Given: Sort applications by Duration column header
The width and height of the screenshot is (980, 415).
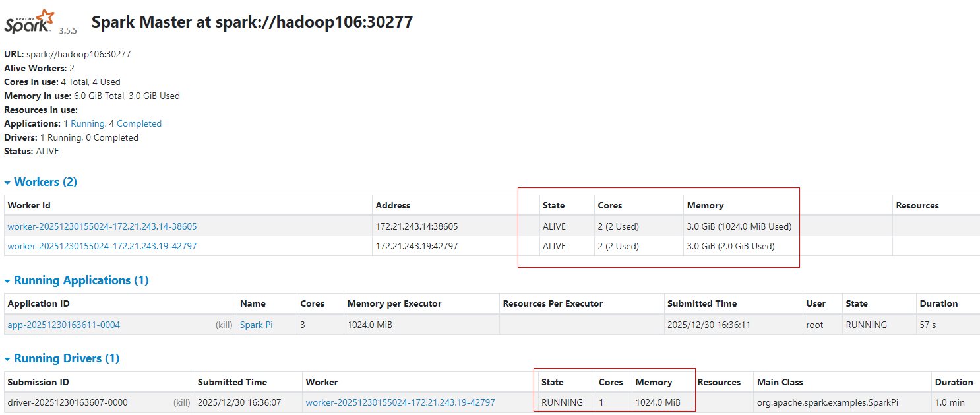Looking at the screenshot, I should click(x=938, y=303).
